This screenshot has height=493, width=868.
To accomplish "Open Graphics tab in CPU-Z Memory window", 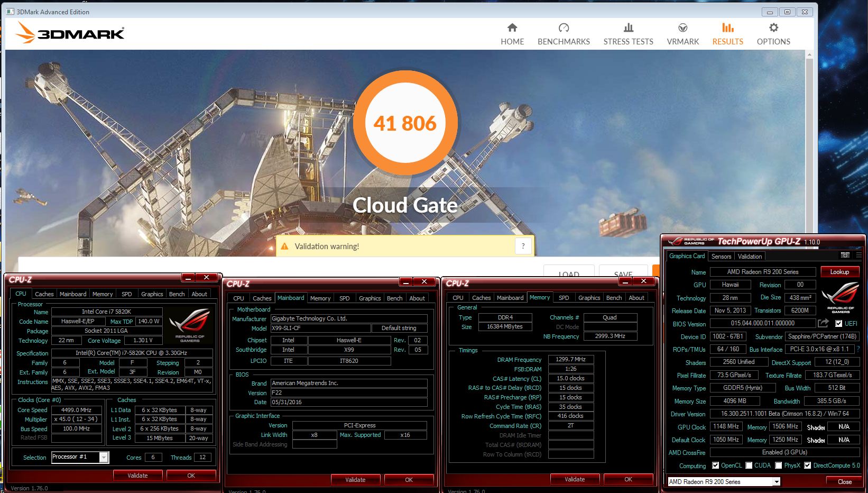I will tap(589, 298).
